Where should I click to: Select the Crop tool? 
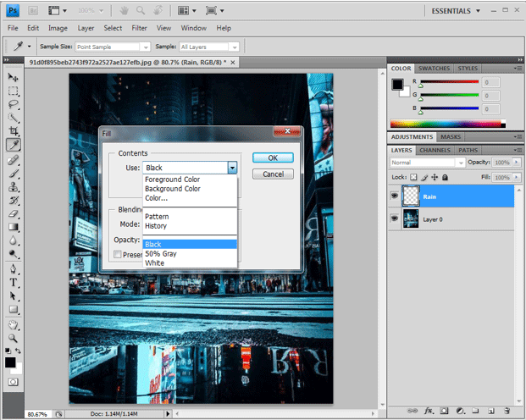point(14,130)
